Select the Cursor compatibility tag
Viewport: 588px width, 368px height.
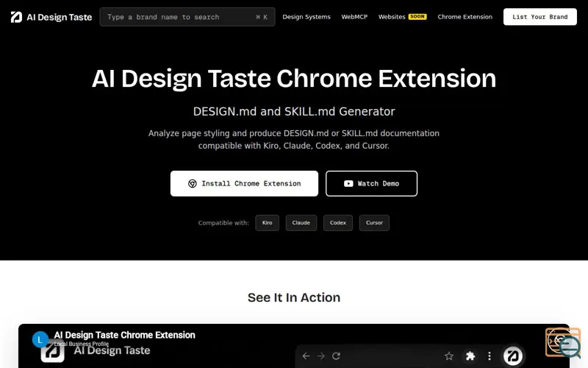(x=374, y=223)
